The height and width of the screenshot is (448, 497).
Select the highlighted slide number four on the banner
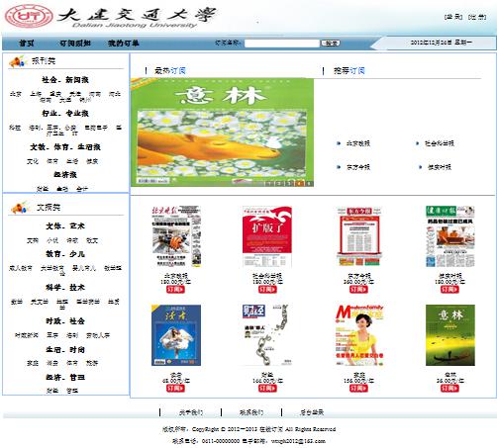tap(300, 183)
